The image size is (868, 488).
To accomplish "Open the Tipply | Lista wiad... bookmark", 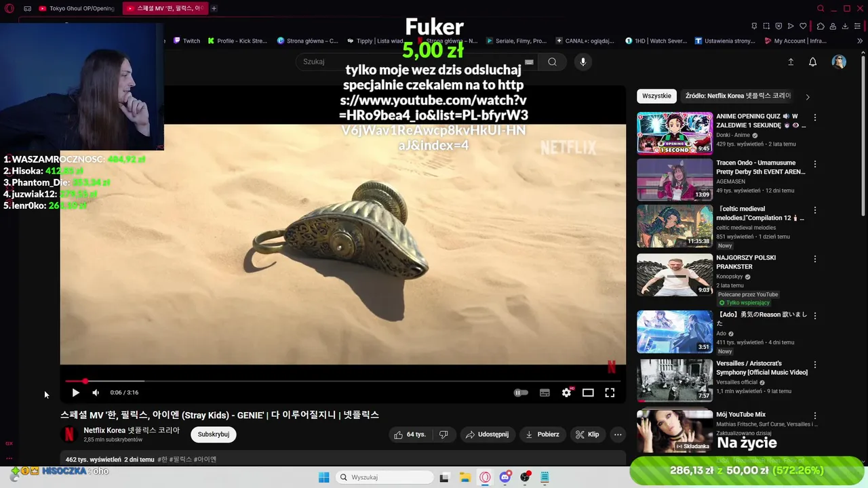I will pos(375,41).
